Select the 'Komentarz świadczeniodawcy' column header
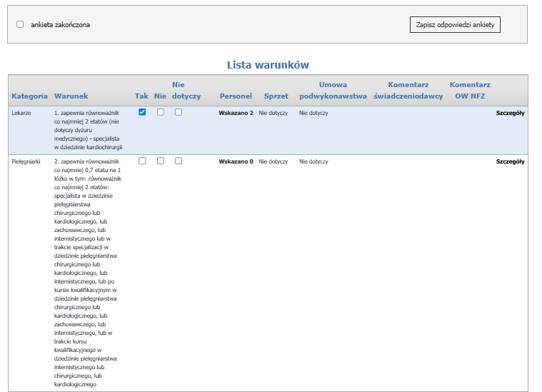This screenshot has width=542, height=392. [x=408, y=90]
